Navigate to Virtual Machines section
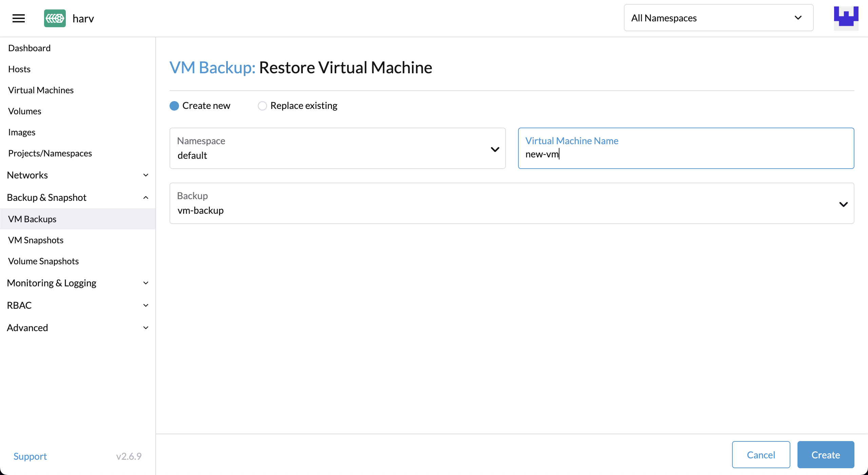The width and height of the screenshot is (868, 475). 41,90
